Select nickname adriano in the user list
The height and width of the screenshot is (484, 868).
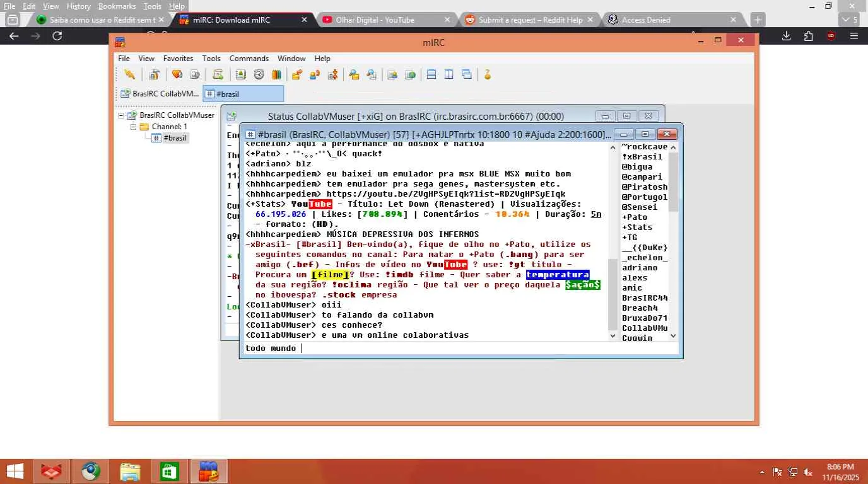tap(640, 267)
